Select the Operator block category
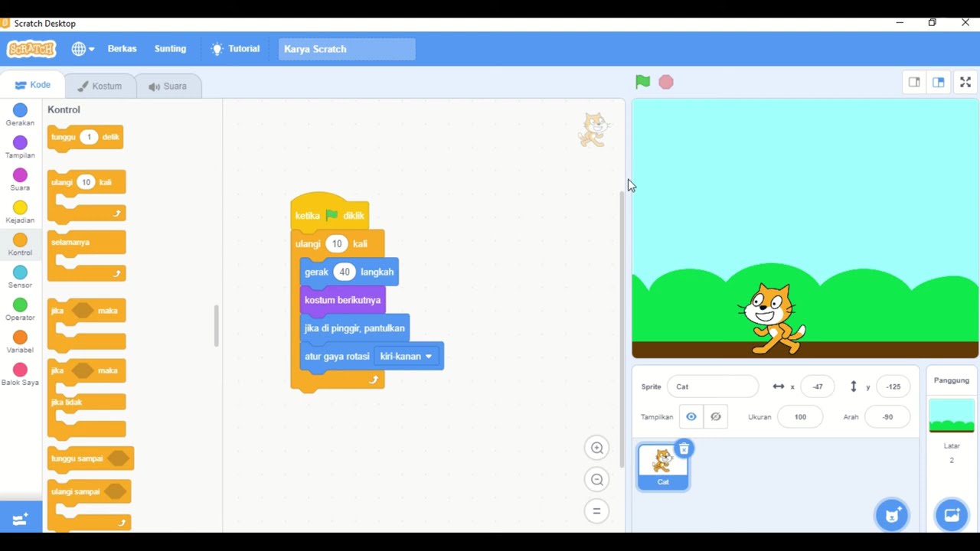980x551 pixels. pyautogui.click(x=20, y=310)
